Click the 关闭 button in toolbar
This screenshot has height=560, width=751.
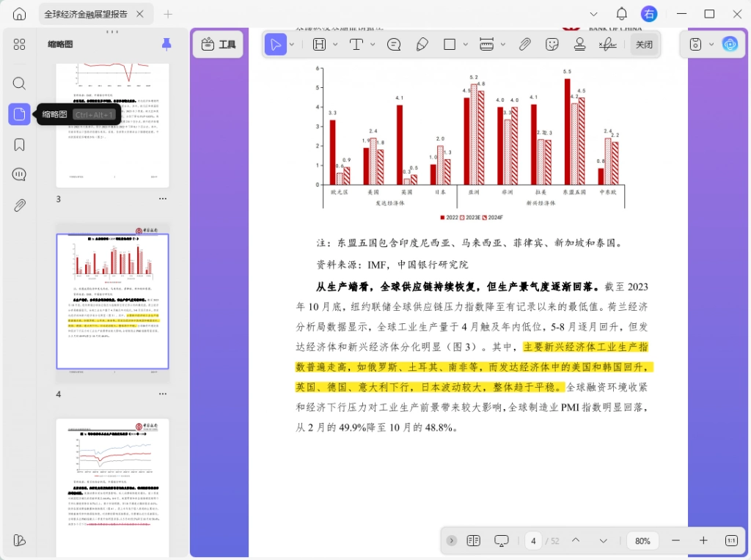[644, 45]
